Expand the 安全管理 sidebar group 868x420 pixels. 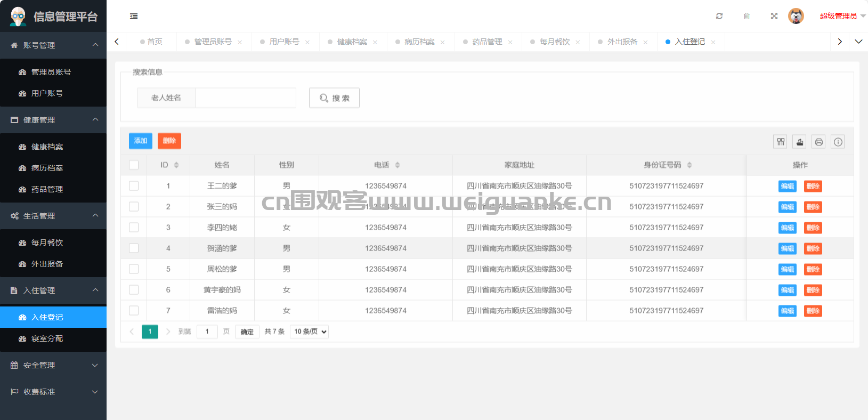tap(53, 365)
